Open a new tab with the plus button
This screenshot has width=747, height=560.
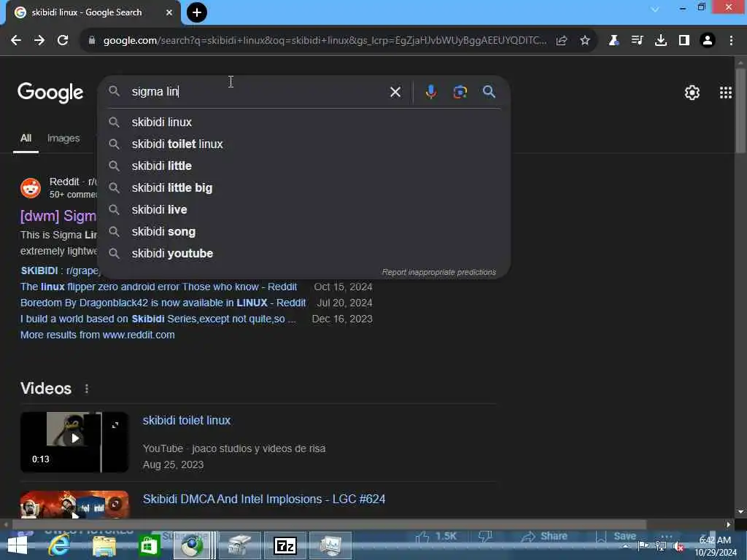197,12
